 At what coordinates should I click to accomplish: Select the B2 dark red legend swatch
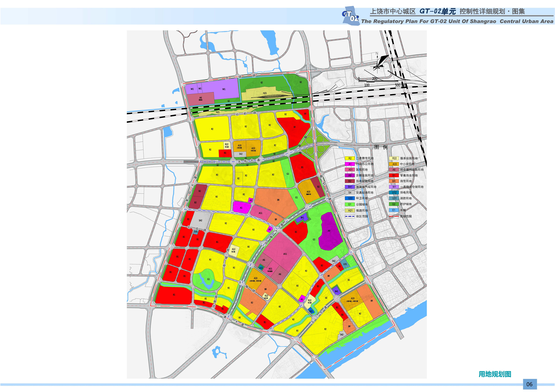[350, 181]
